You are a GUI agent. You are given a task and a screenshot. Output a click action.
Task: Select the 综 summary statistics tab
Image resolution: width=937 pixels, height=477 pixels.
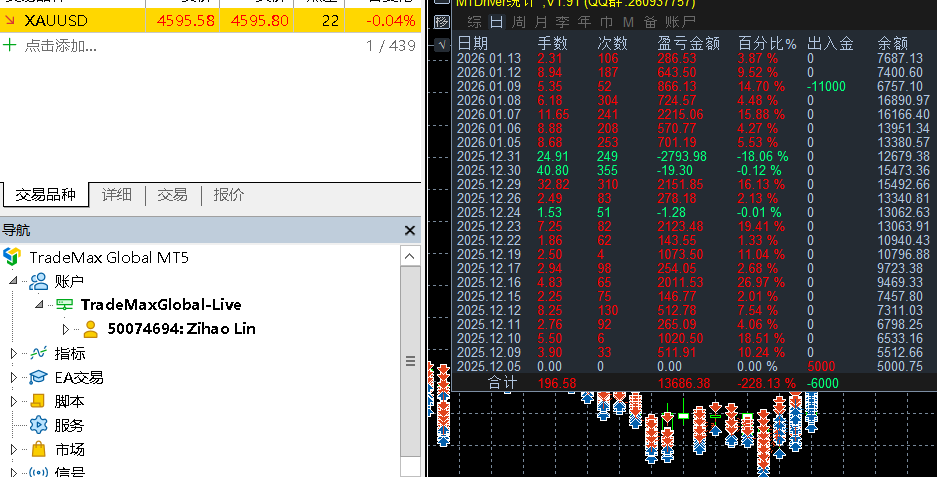pos(474,22)
